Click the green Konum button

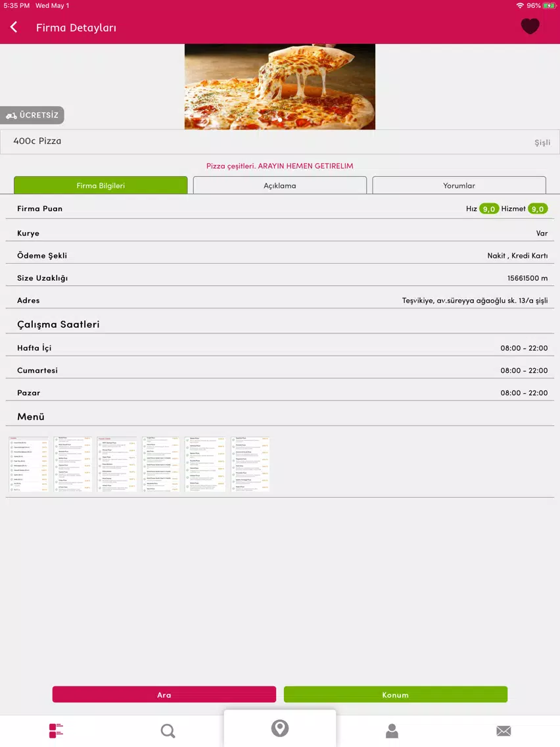396,694
